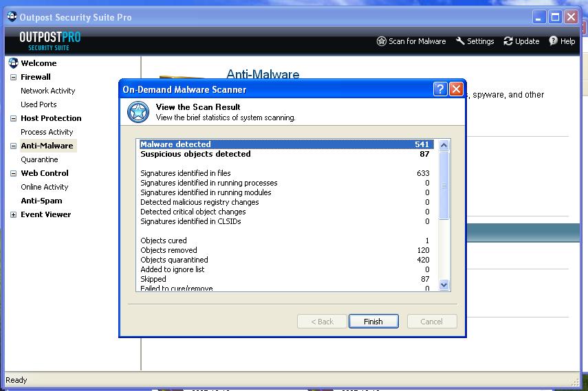
Task: Click the dialog's blue star scanner icon
Action: [x=138, y=112]
